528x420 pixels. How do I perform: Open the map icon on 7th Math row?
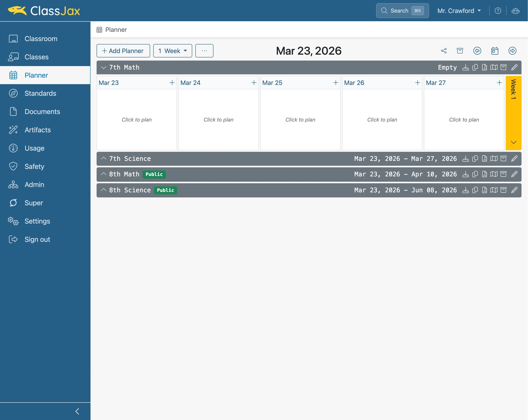tap(494, 67)
